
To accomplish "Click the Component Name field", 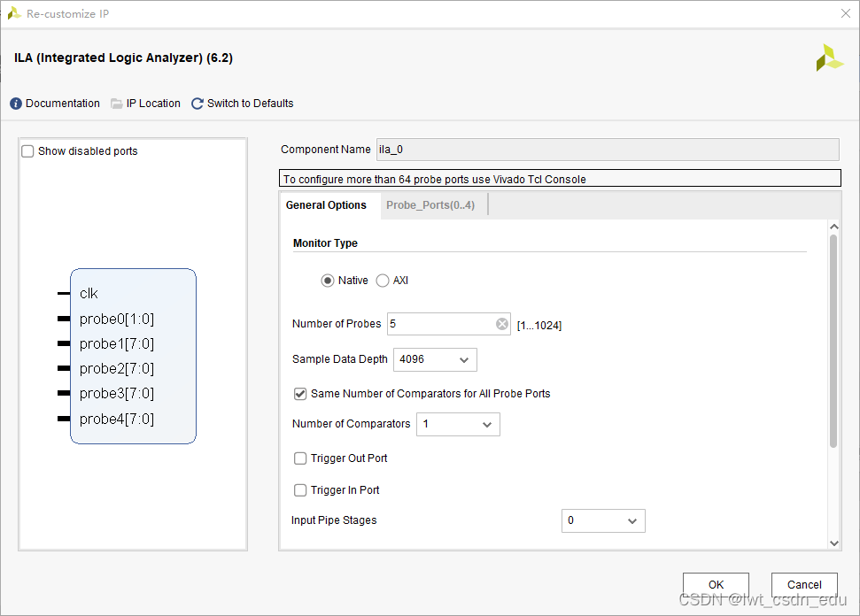I will [608, 150].
